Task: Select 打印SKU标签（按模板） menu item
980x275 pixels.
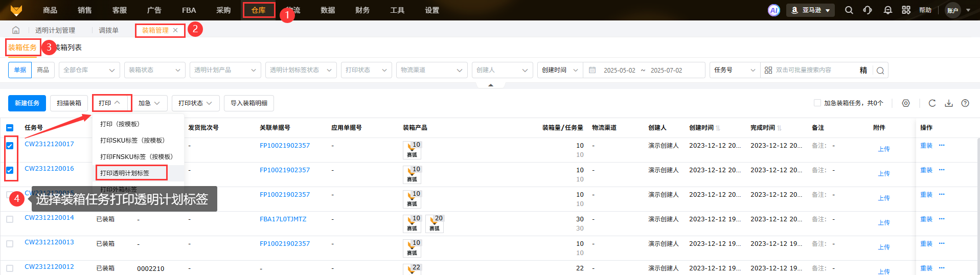Action: pyautogui.click(x=132, y=140)
